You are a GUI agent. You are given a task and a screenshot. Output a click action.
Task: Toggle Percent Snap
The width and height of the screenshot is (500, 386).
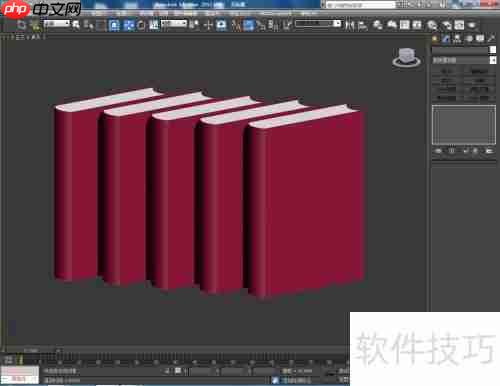point(261,25)
